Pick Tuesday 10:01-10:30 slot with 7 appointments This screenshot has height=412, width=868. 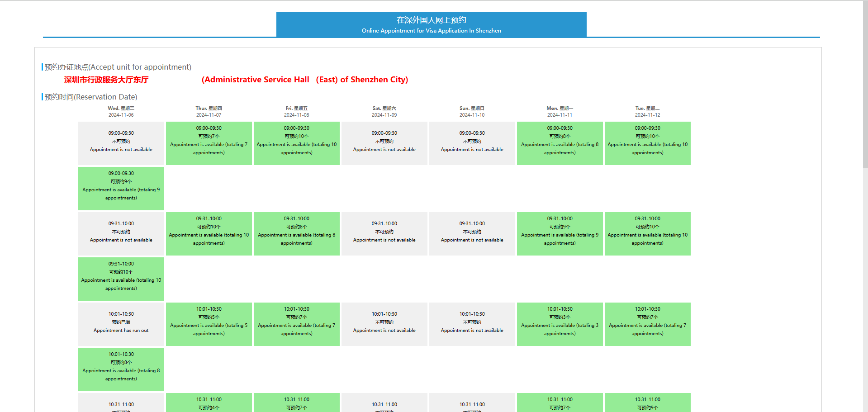(647, 324)
